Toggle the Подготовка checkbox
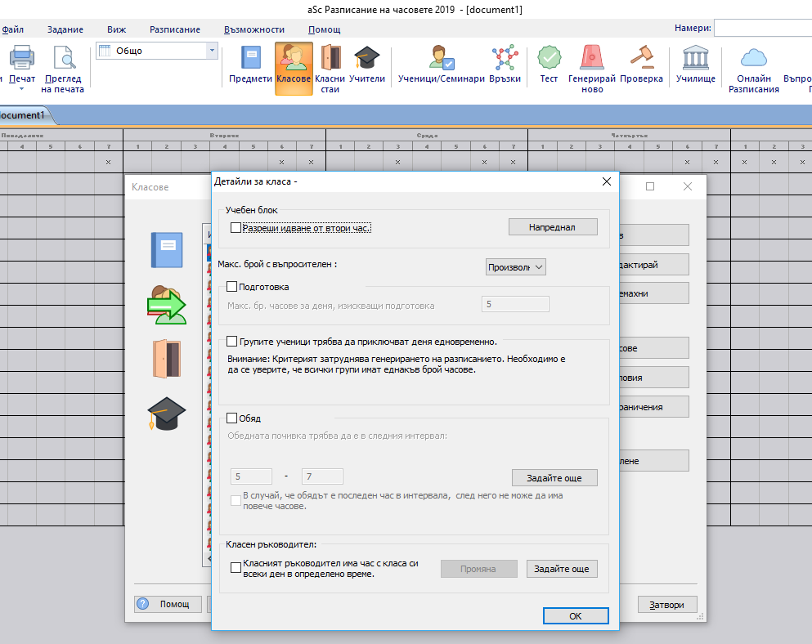This screenshot has width=812, height=644. click(232, 287)
